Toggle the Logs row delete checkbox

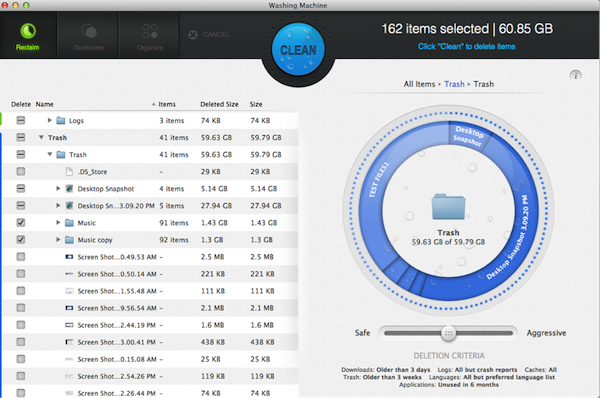21,121
